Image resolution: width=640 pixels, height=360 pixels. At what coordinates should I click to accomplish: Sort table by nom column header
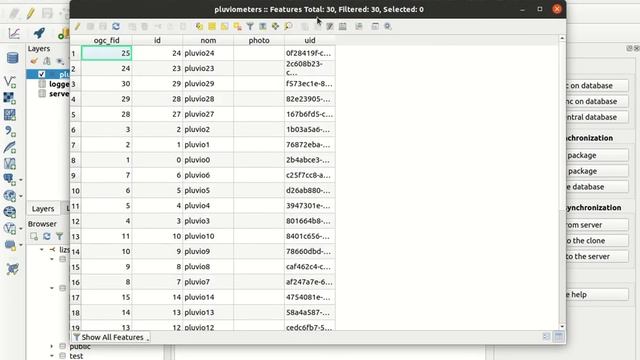208,40
